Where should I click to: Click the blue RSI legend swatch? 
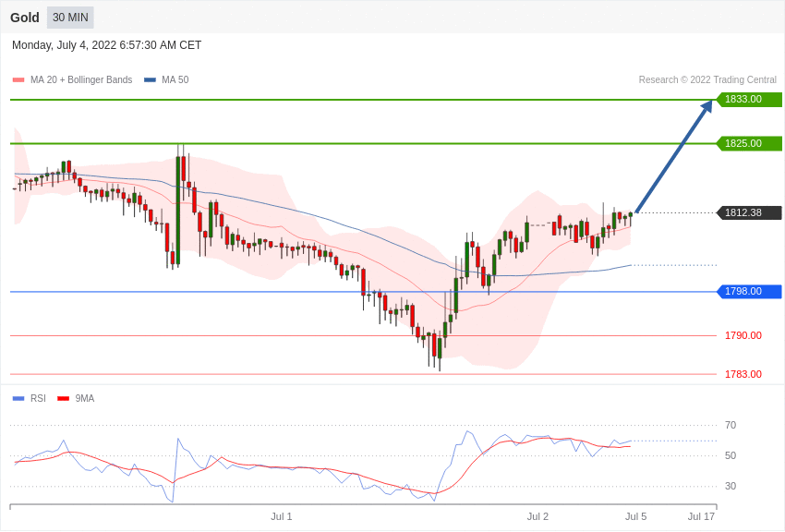[18, 398]
